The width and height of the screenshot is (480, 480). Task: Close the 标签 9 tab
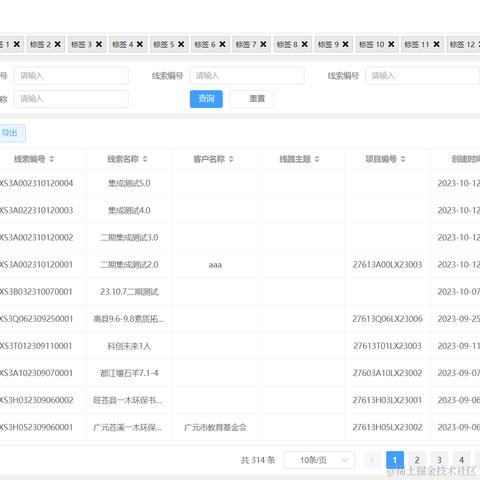click(346, 44)
